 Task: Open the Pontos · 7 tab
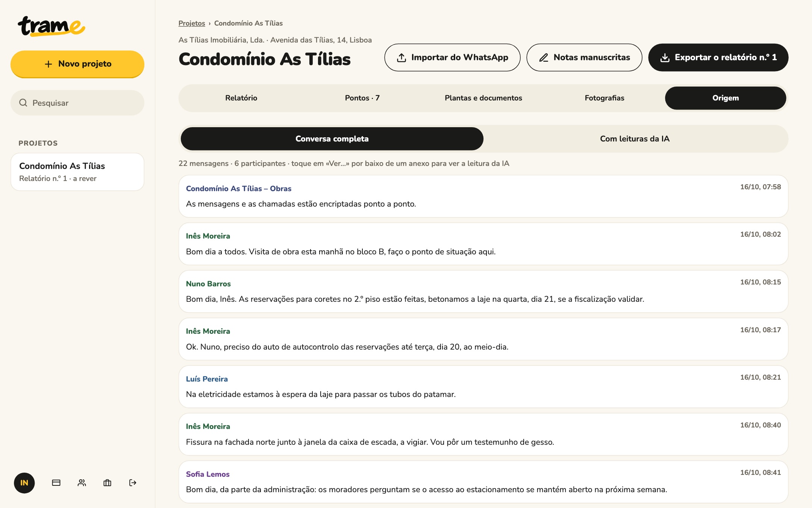362,98
